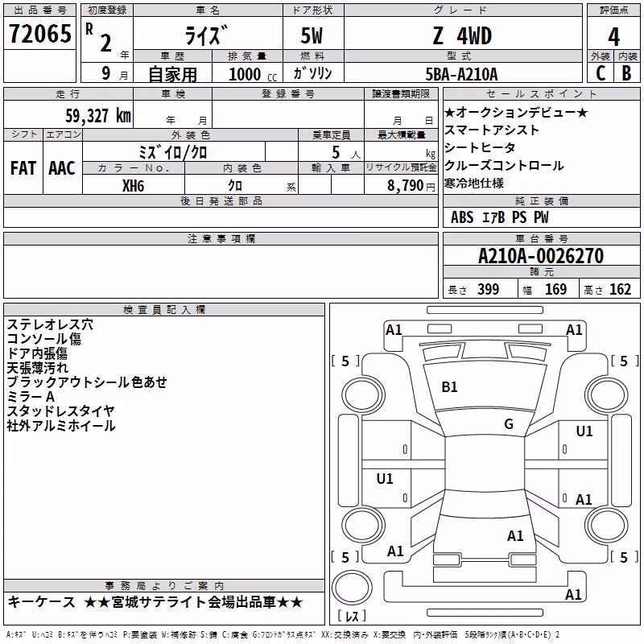Image resolution: width=644 pixels, height=644 pixels.
Task: Select the クルーズコントロール sales point
Action: pyautogui.click(x=504, y=166)
